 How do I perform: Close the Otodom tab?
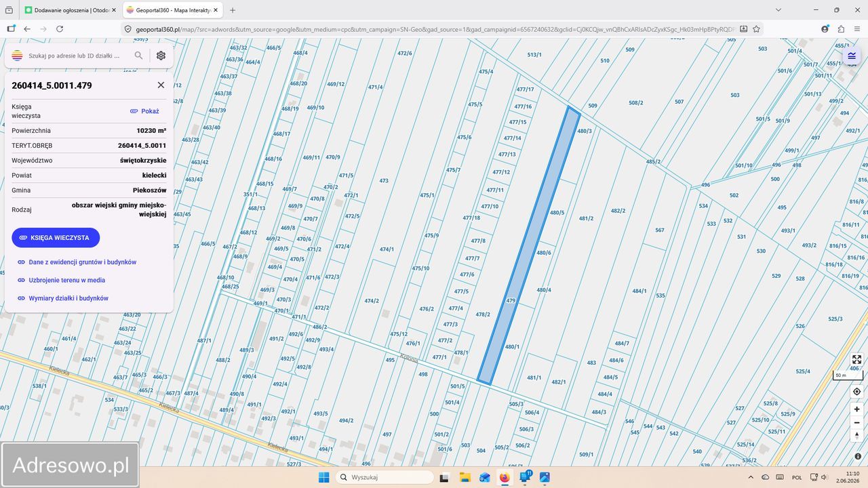(x=113, y=10)
